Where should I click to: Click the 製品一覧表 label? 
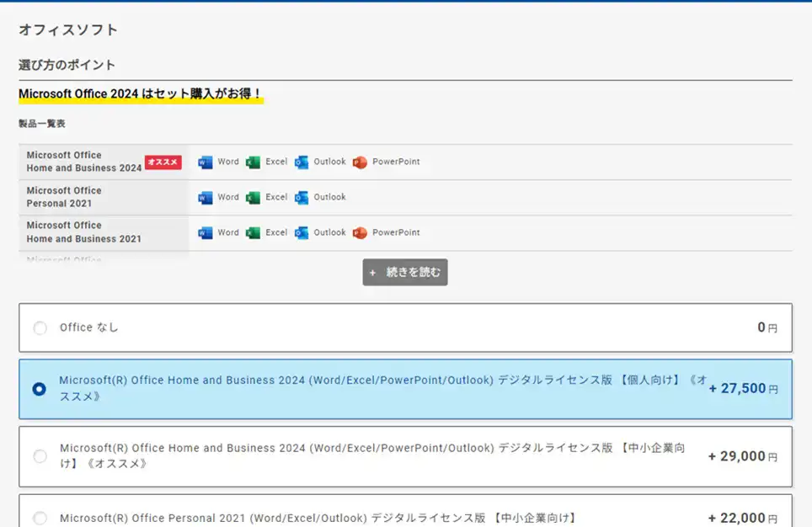tap(42, 124)
